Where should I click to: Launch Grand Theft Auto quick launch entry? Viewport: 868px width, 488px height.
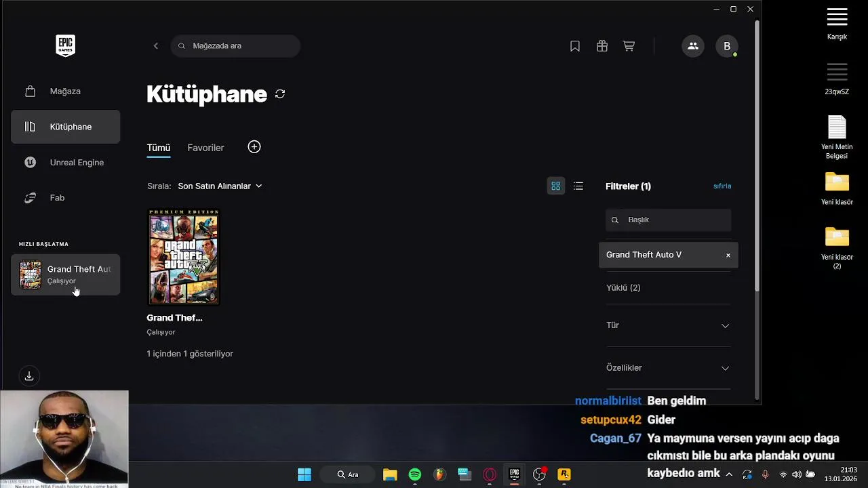click(x=65, y=274)
